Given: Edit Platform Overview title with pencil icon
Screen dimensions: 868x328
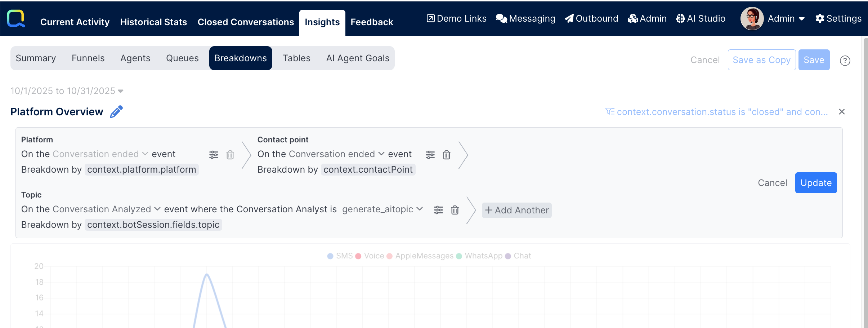Looking at the screenshot, I should (116, 112).
